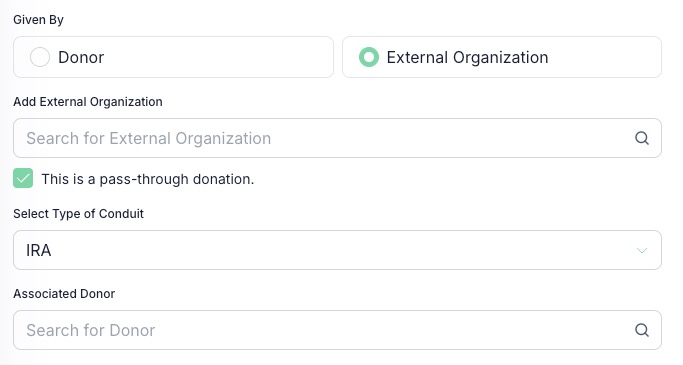Click the Add External Organization label
The image size is (683, 365).
88,102
